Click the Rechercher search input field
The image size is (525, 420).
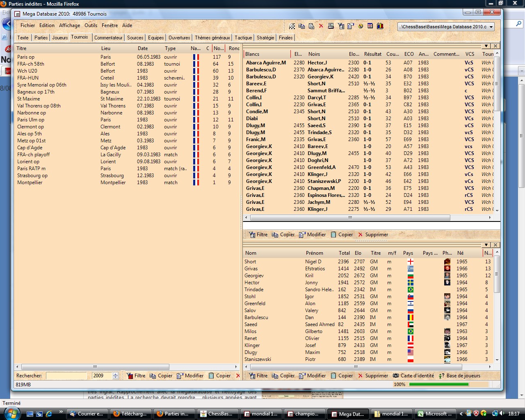tap(66, 376)
